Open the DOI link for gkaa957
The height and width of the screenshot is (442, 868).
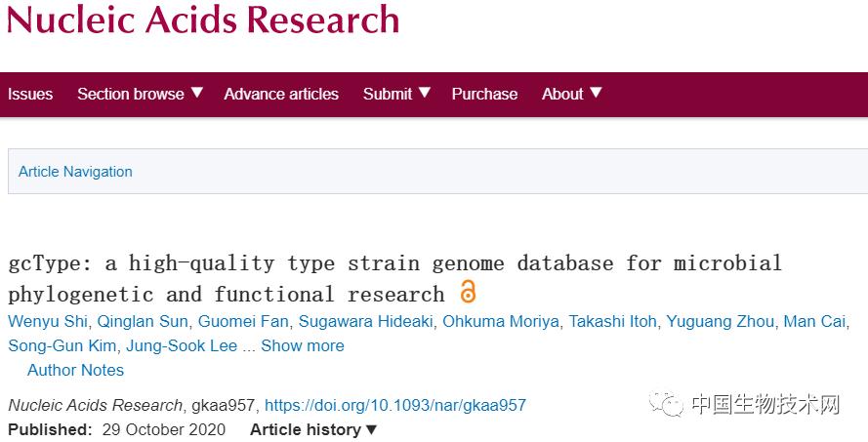(x=395, y=405)
